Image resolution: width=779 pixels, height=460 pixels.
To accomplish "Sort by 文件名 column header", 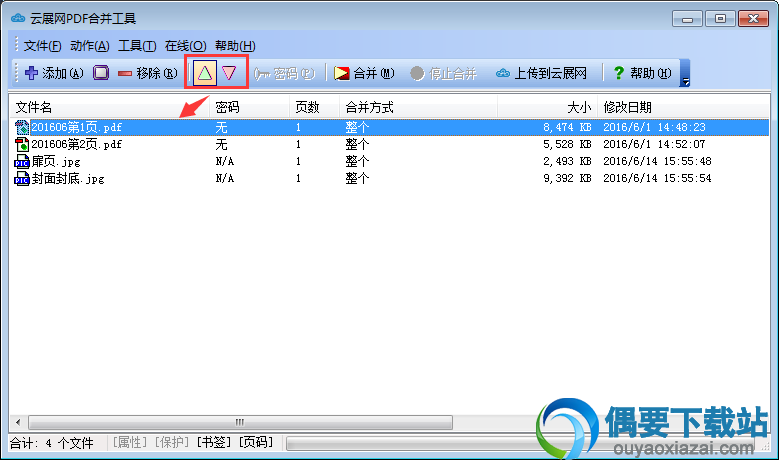I will pos(110,107).
